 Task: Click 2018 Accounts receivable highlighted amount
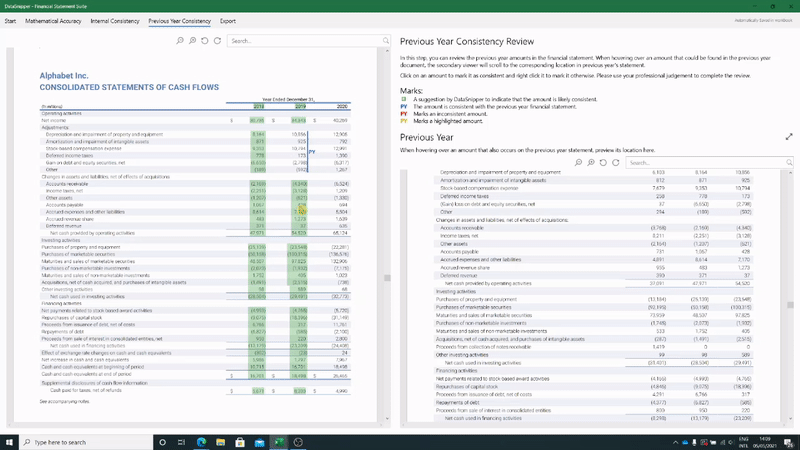258,184
